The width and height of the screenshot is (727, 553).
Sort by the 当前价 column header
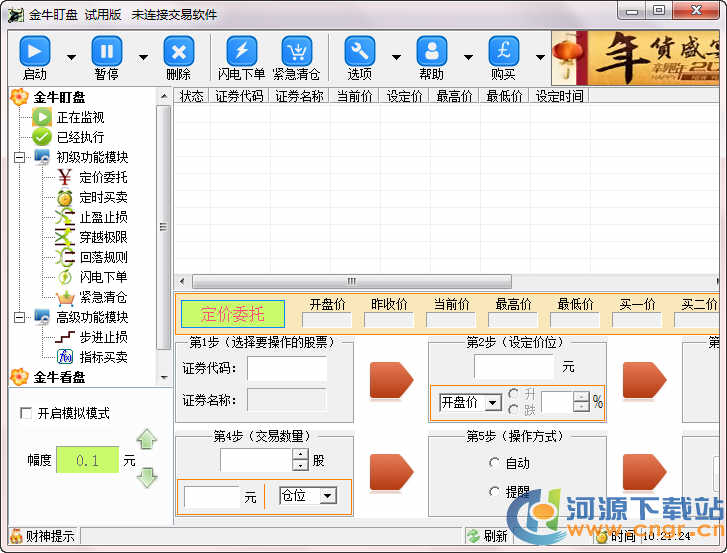click(x=355, y=96)
